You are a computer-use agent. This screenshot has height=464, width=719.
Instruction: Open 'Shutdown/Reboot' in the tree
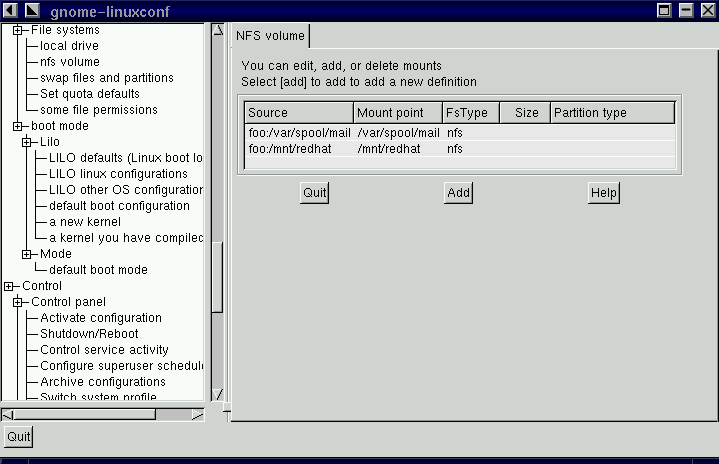[x=89, y=334]
